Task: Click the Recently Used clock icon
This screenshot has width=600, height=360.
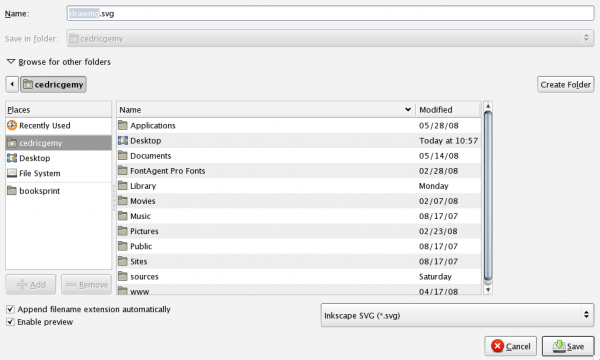Action: [x=12, y=125]
